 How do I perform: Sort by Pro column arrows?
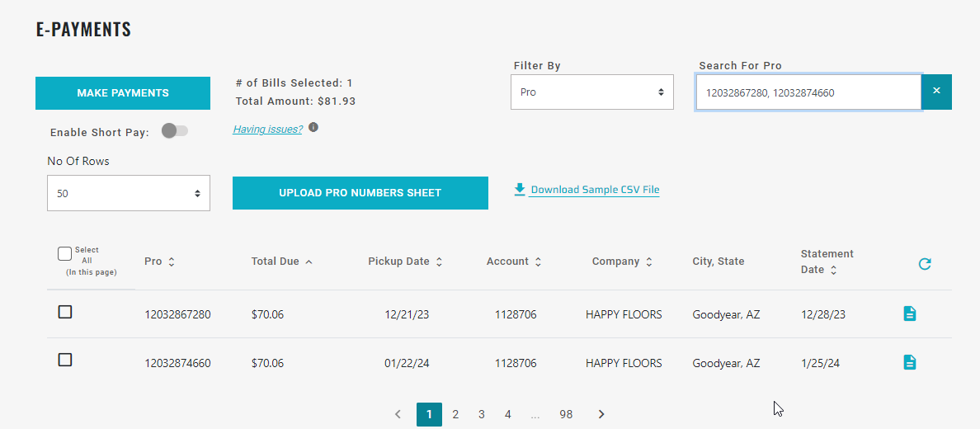pyautogui.click(x=172, y=262)
